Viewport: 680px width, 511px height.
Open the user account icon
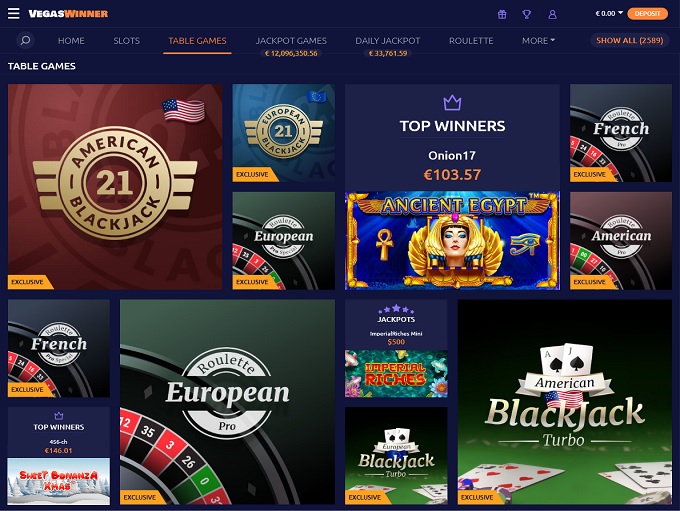click(x=552, y=14)
